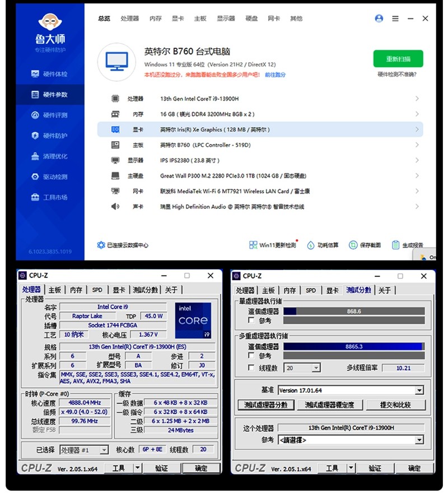Expand the 主板 B760 row chevron

coord(417,145)
